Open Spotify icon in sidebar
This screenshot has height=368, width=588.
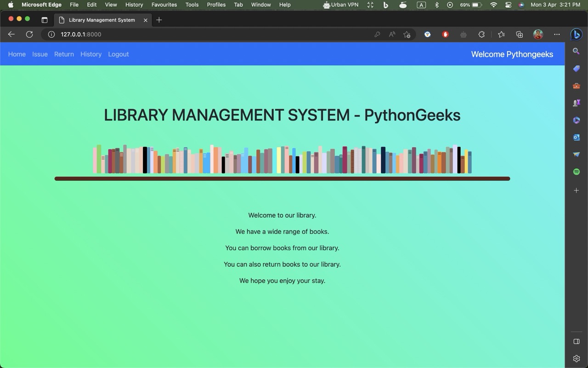576,172
